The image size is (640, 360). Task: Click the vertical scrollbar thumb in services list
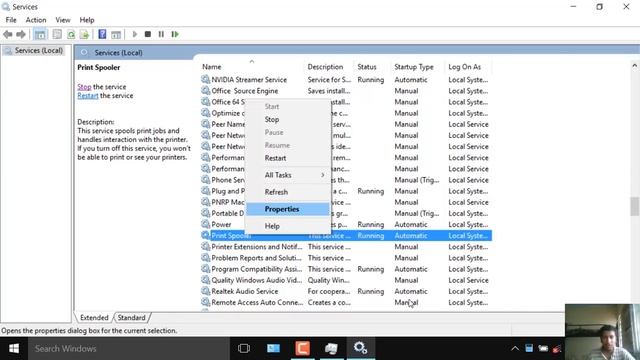(x=634, y=207)
